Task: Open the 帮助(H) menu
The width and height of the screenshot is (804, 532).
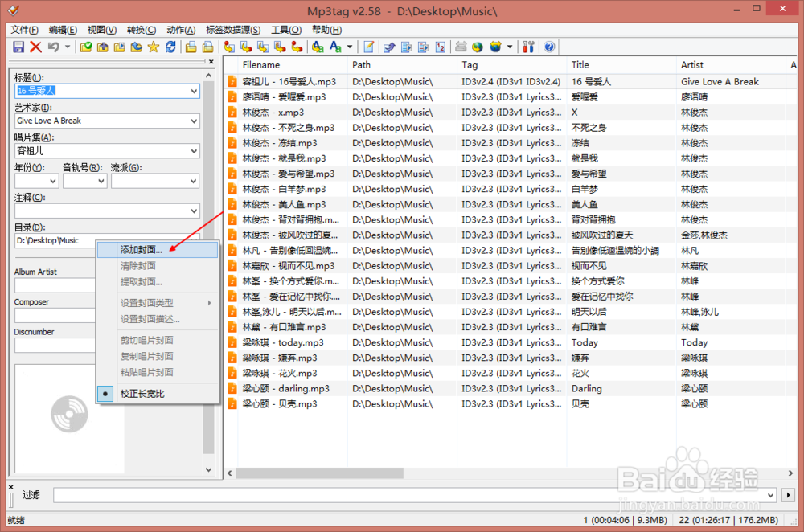Action: tap(326, 30)
